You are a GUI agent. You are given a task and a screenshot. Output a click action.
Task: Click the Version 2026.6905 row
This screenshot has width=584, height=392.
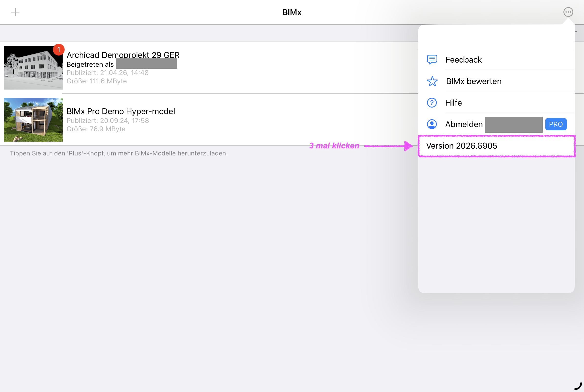click(496, 146)
